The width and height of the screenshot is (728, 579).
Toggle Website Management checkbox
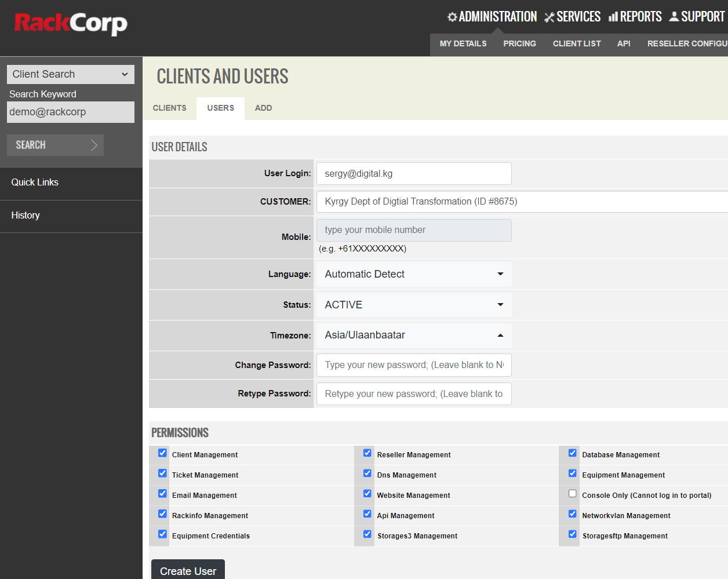(367, 494)
